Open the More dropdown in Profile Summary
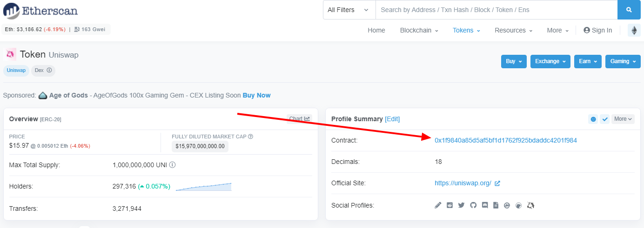Image resolution: width=644 pixels, height=228 pixels. click(x=623, y=119)
